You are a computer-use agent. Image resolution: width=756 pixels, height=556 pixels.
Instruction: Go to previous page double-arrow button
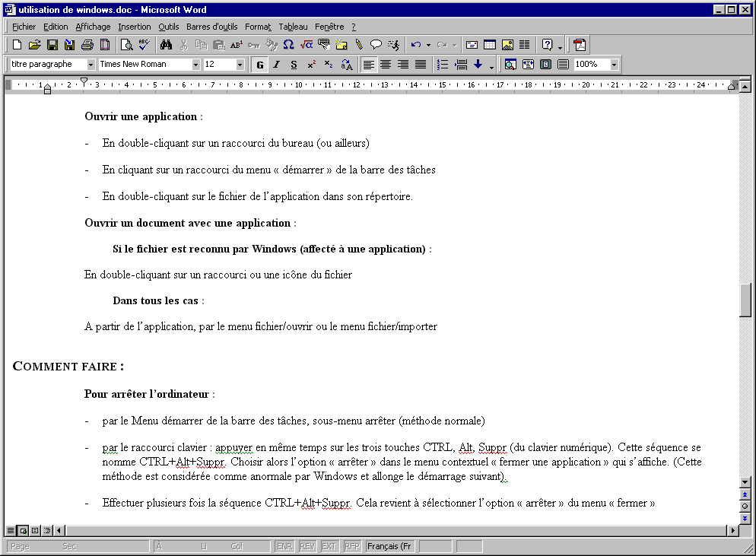745,494
